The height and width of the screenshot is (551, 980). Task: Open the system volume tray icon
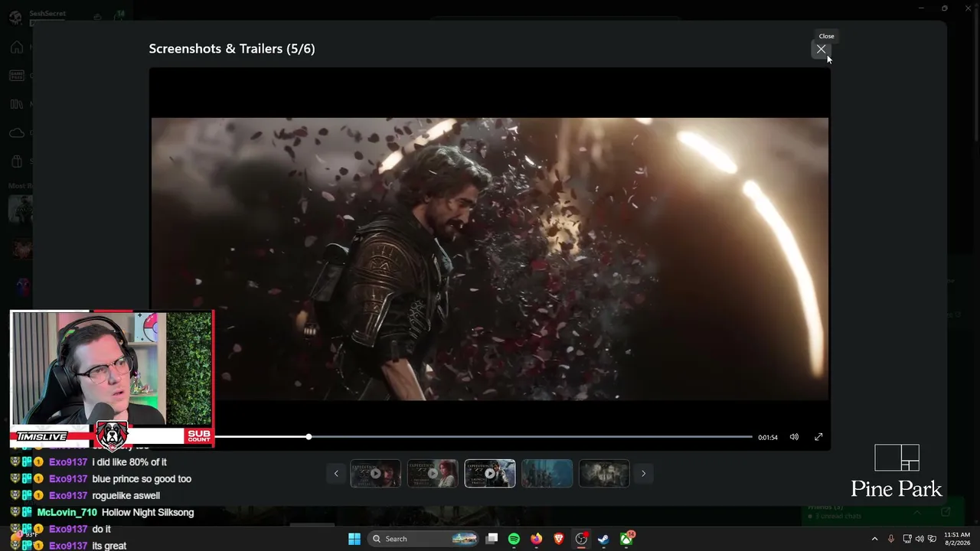920,539
